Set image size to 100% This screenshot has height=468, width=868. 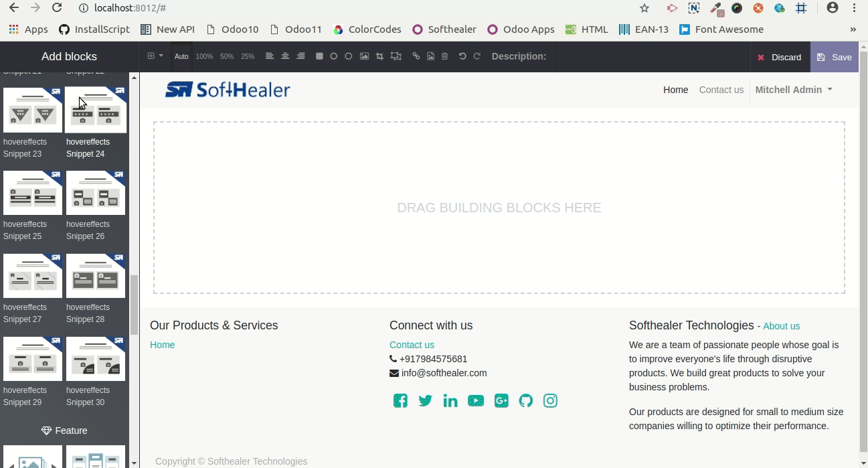(x=204, y=57)
